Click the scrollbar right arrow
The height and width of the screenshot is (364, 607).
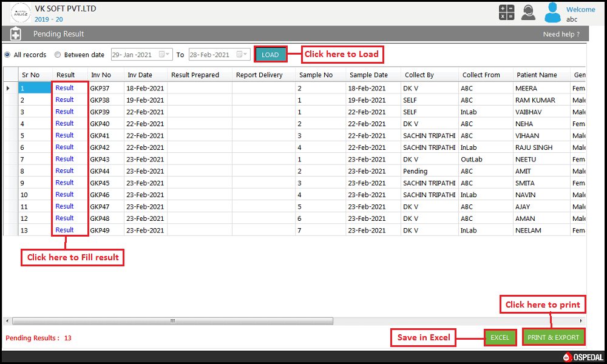(581, 321)
